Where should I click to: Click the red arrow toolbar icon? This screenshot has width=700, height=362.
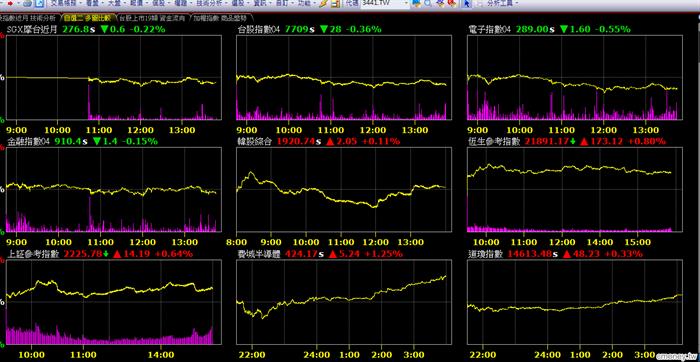pyautogui.click(x=10, y=3)
